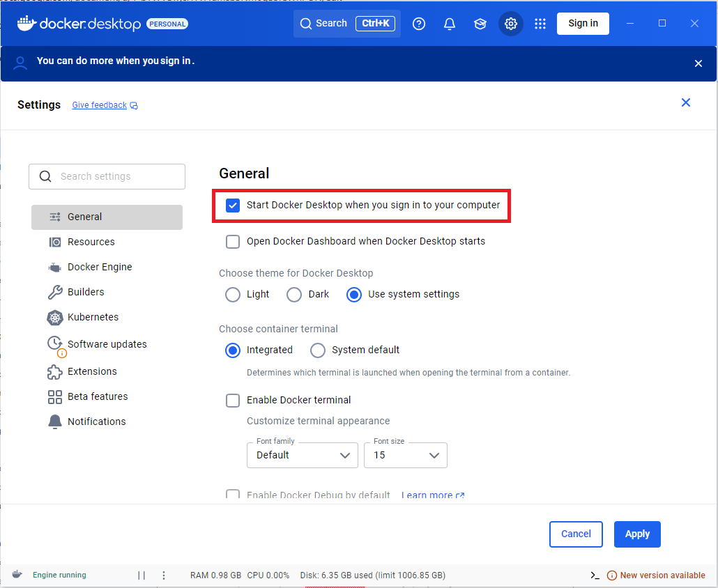Enable Open Docker Dashboard on start
718x588 pixels.
[233, 242]
